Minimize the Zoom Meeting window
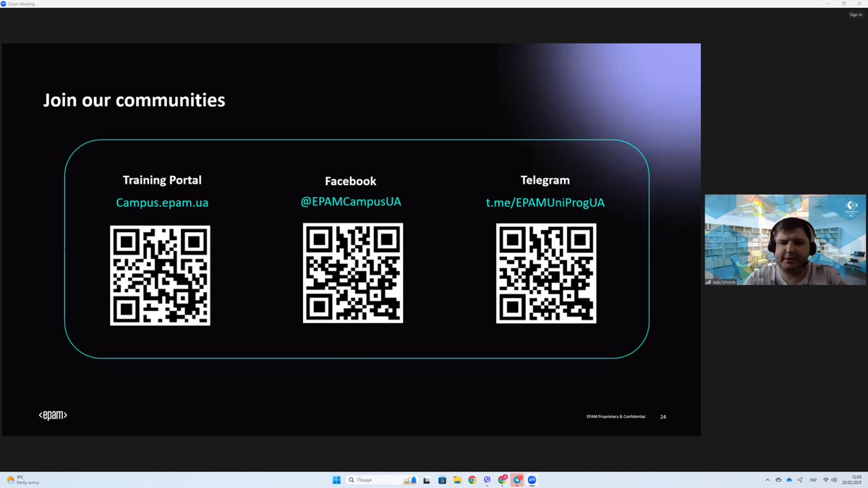The width and height of the screenshot is (868, 488). point(828,4)
